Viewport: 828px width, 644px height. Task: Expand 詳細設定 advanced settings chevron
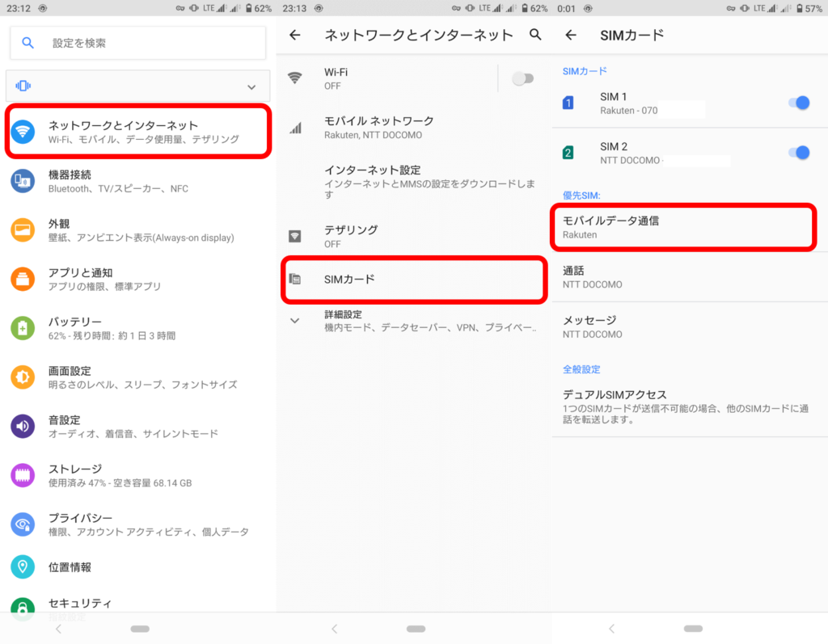coord(294,321)
